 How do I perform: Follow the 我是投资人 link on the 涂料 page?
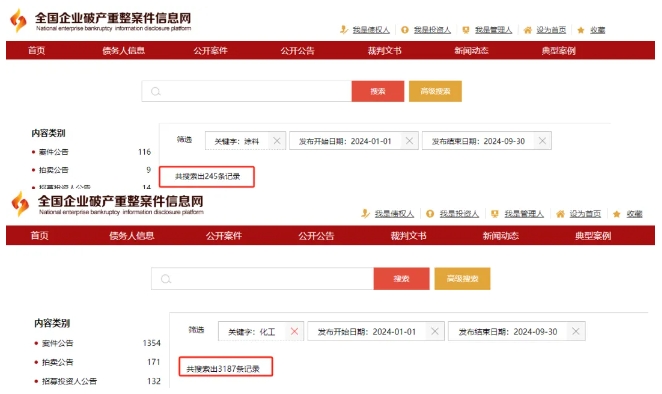click(x=432, y=30)
